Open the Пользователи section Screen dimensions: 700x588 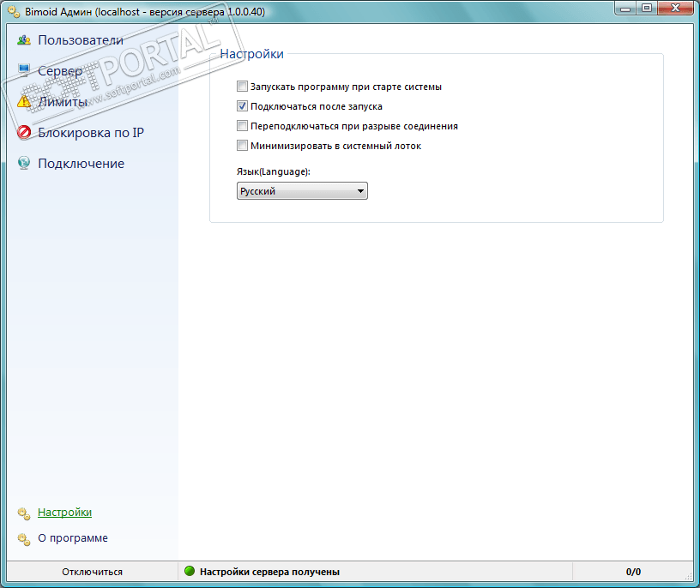coord(81,40)
